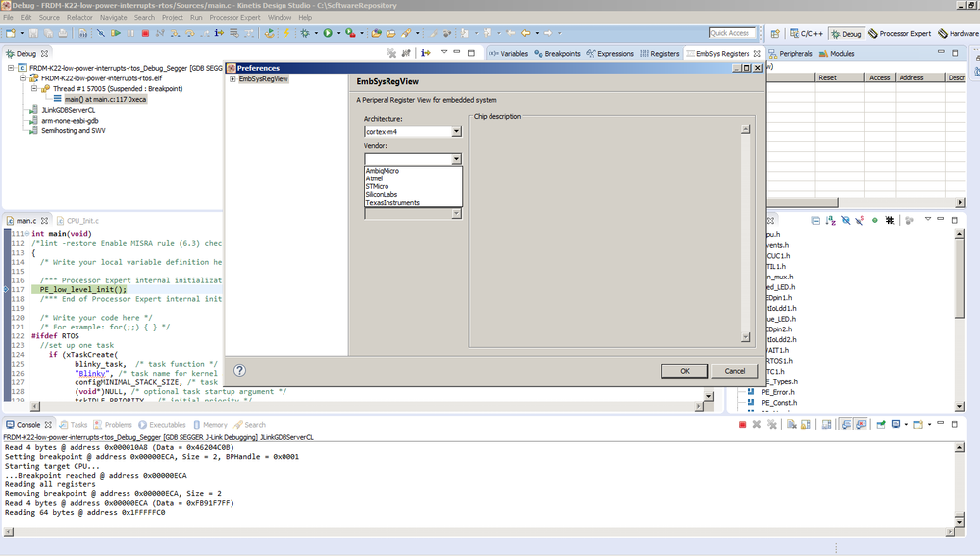Click Cancel in Preferences dialog
Screen dimensions: 980x556
[x=735, y=371]
